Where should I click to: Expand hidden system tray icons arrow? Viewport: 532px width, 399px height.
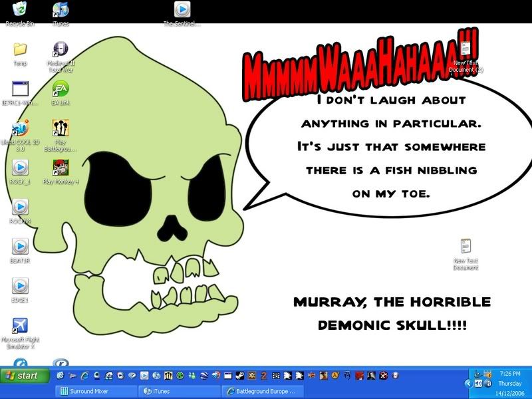[x=469, y=384]
